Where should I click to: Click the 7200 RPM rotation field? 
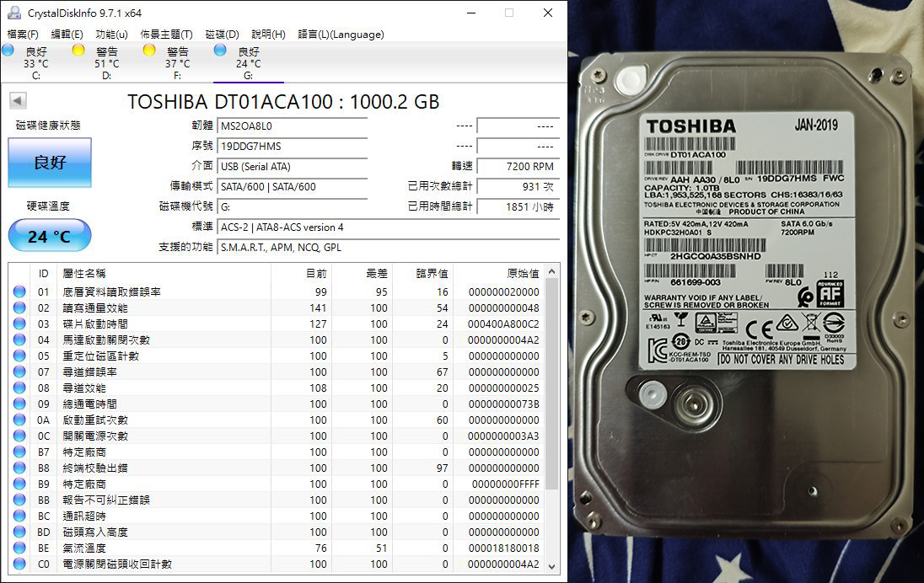[x=518, y=167]
